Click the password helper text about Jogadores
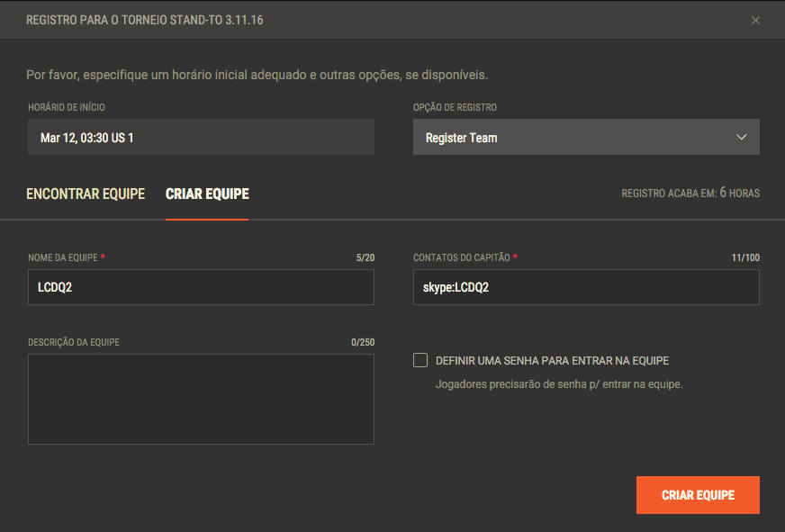785x532 pixels. (559, 384)
